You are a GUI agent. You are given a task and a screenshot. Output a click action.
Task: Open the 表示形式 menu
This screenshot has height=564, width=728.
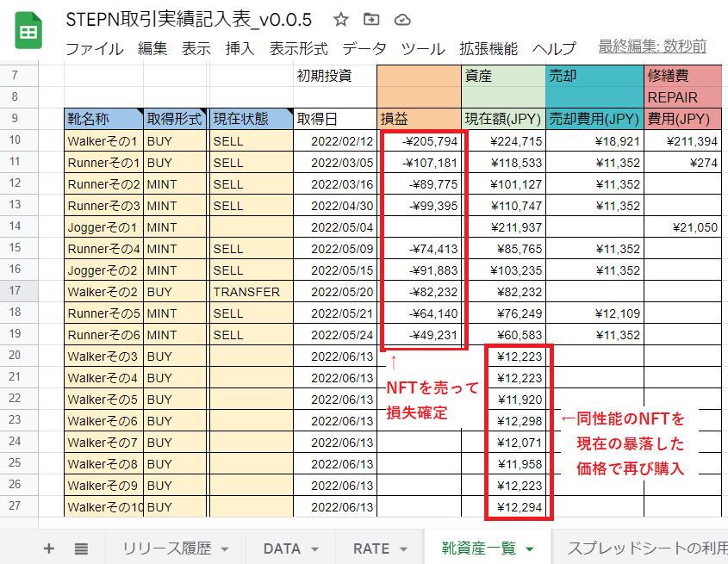(x=299, y=48)
